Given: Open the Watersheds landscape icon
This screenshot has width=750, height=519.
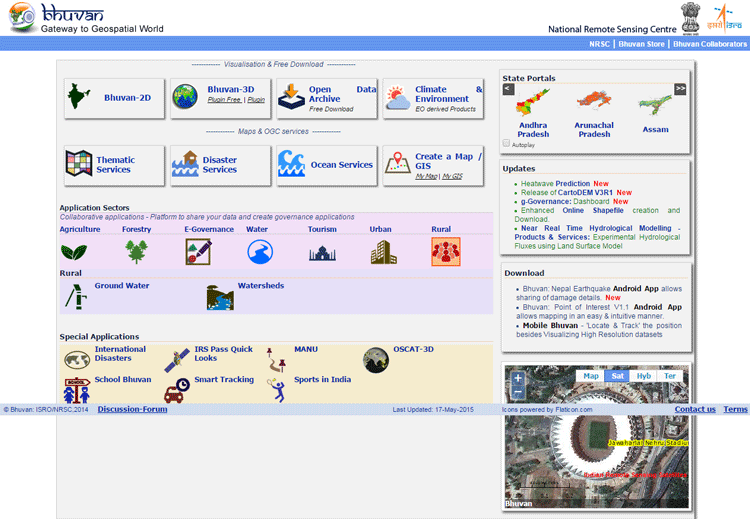Looking at the screenshot, I should pyautogui.click(x=221, y=297).
